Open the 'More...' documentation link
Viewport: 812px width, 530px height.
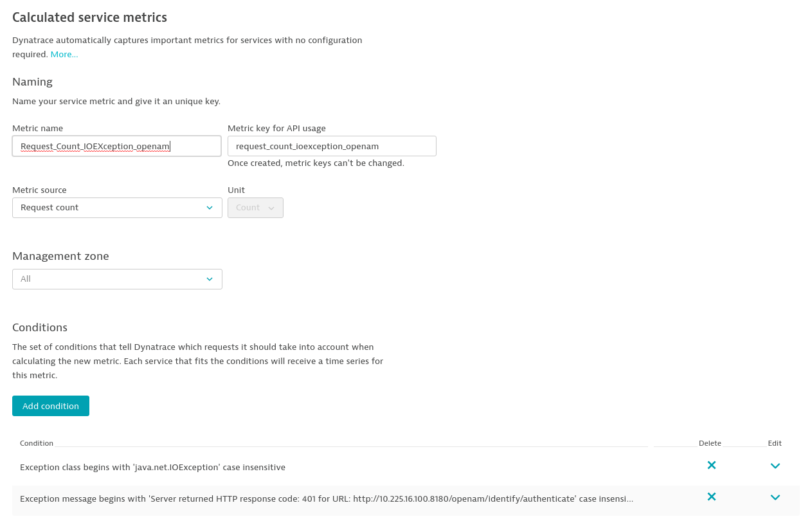click(64, 55)
